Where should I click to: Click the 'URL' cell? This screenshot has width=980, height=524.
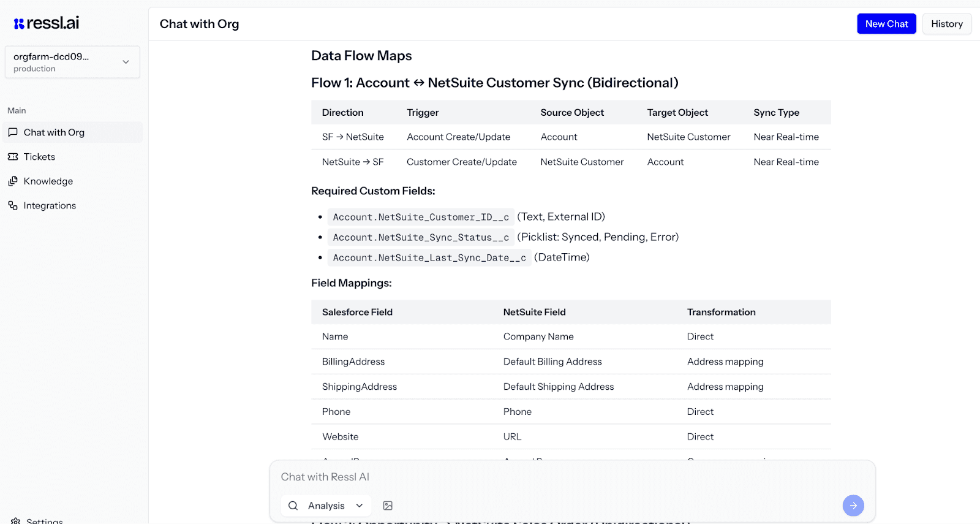[x=512, y=437]
